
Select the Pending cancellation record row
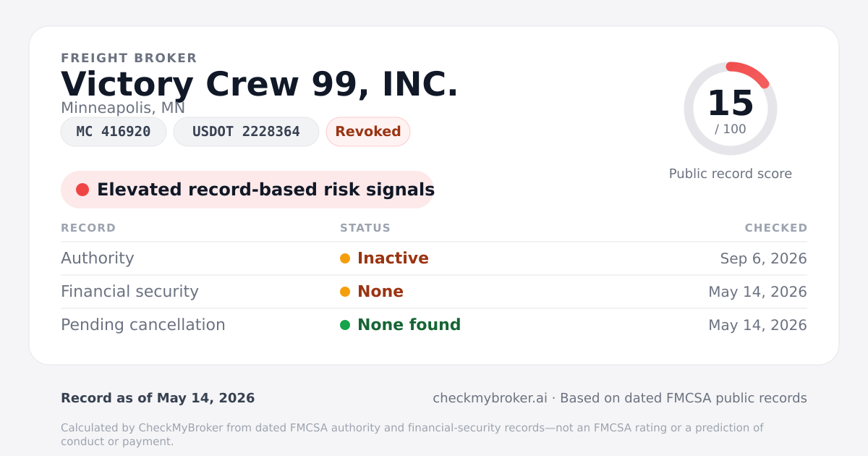coord(434,325)
